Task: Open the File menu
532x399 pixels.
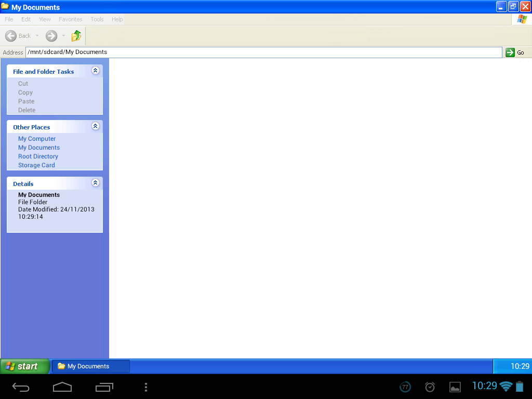Action: click(9, 19)
